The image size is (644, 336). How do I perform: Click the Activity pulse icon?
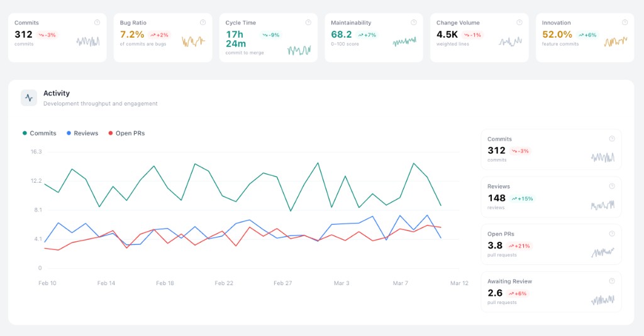click(29, 97)
